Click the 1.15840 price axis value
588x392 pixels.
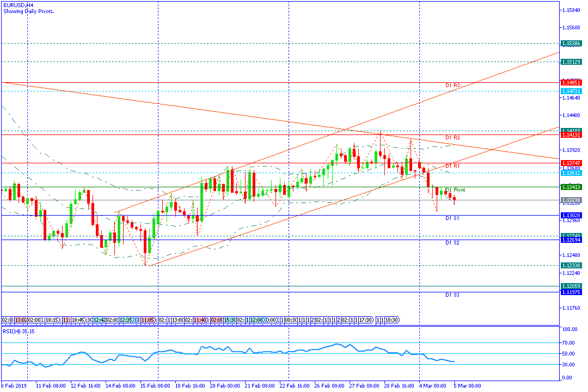click(x=571, y=10)
